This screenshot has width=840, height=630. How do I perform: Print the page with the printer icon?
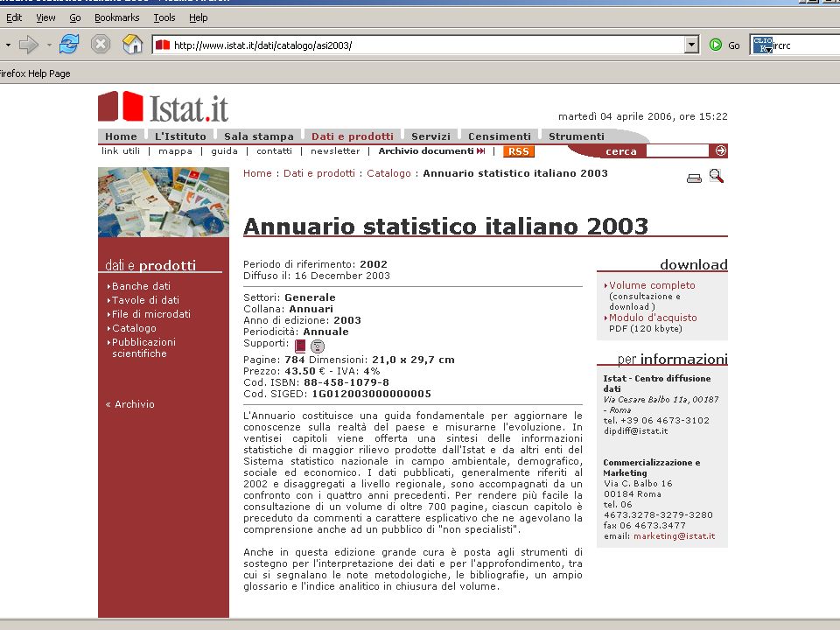pyautogui.click(x=694, y=178)
